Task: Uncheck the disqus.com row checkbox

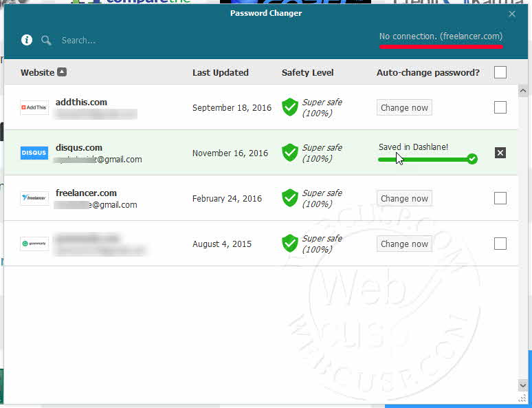Action: [500, 153]
